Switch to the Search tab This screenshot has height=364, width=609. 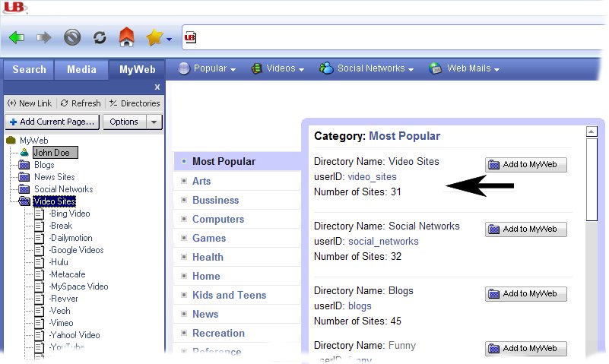click(29, 69)
